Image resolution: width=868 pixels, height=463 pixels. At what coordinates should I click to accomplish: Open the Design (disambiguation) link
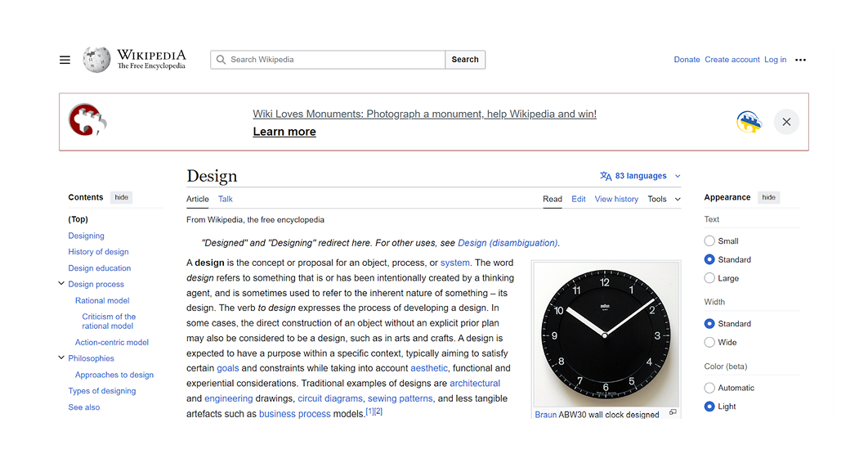click(x=508, y=243)
